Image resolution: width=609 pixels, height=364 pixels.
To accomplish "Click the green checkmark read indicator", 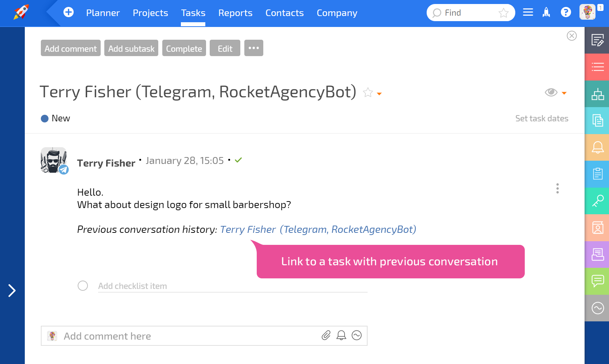I will pyautogui.click(x=238, y=160).
